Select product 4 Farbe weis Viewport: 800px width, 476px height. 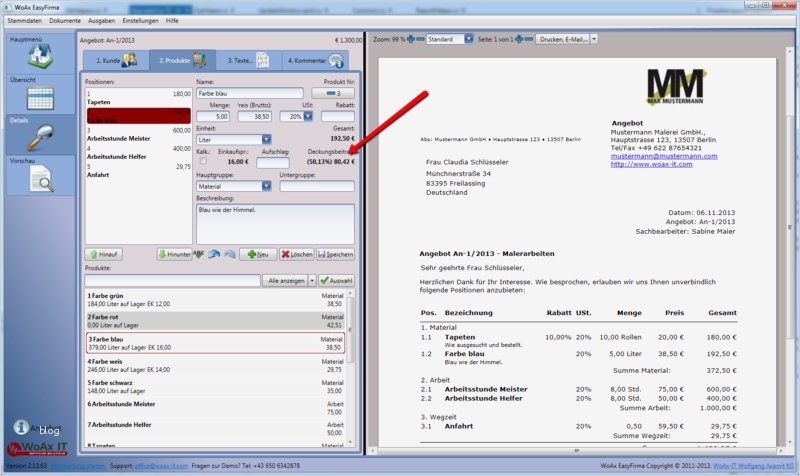coord(215,365)
